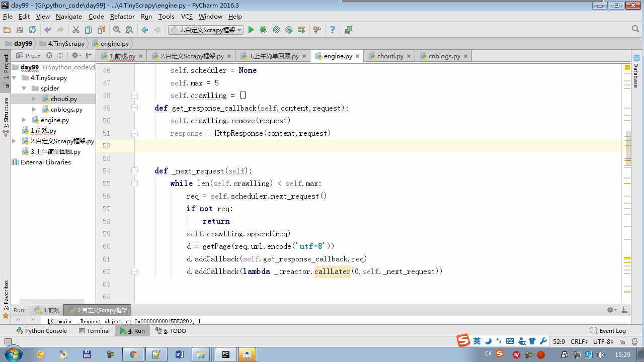644x362 pixels.
Task: Click the Windows Start button
Action: coord(13,354)
